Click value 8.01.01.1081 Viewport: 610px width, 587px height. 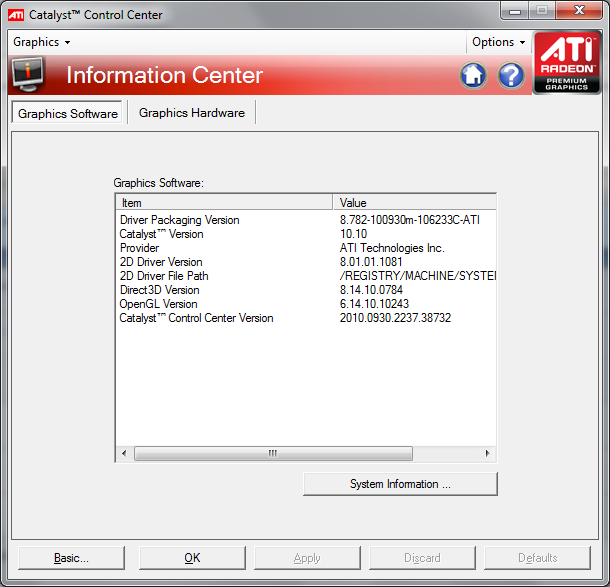pyautogui.click(x=371, y=262)
